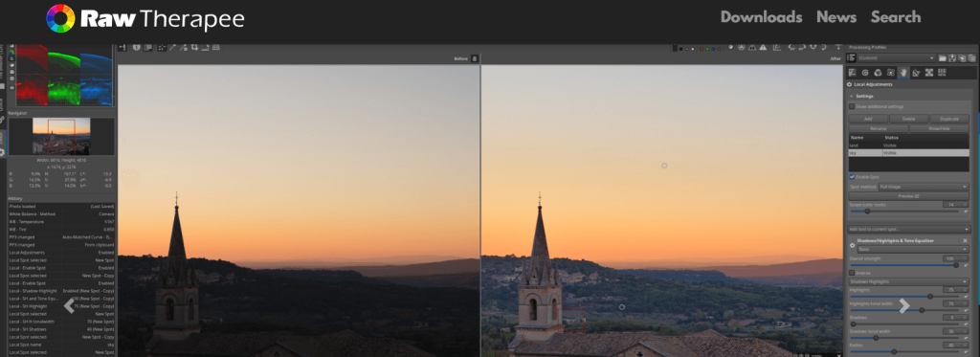The image size is (980, 357).
Task: Click the Preview ΔE button
Action: pos(909,195)
